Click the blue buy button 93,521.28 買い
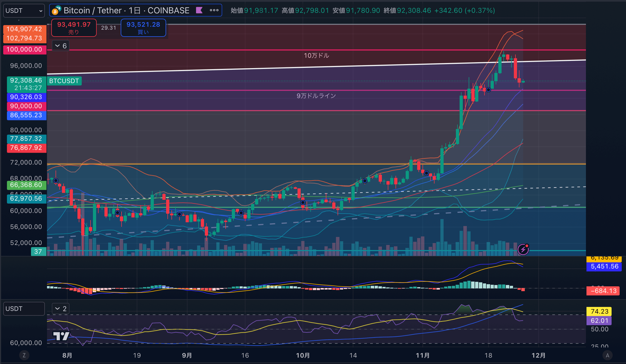 point(143,28)
